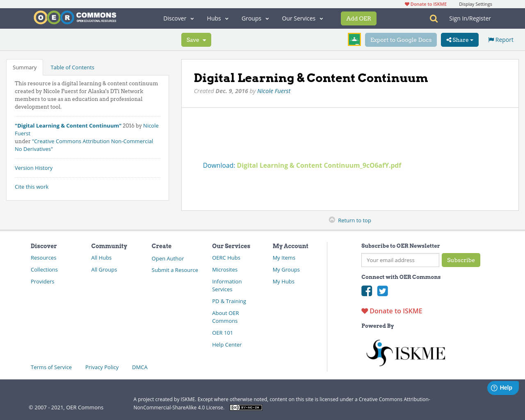Click the Creative Commons BY-NC-SA license badge
This screenshot has height=420, width=525.
246,407
